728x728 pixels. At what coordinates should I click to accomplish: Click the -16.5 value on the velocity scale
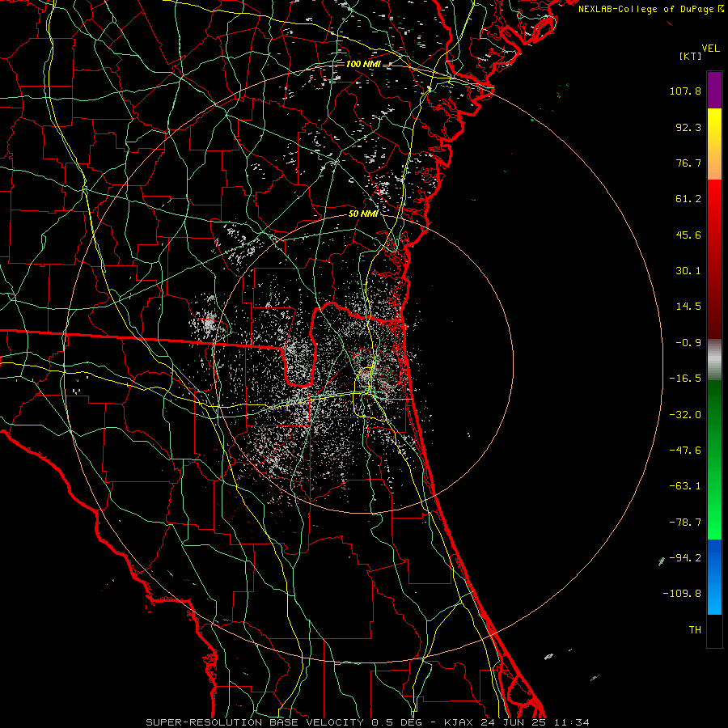pyautogui.click(x=685, y=379)
